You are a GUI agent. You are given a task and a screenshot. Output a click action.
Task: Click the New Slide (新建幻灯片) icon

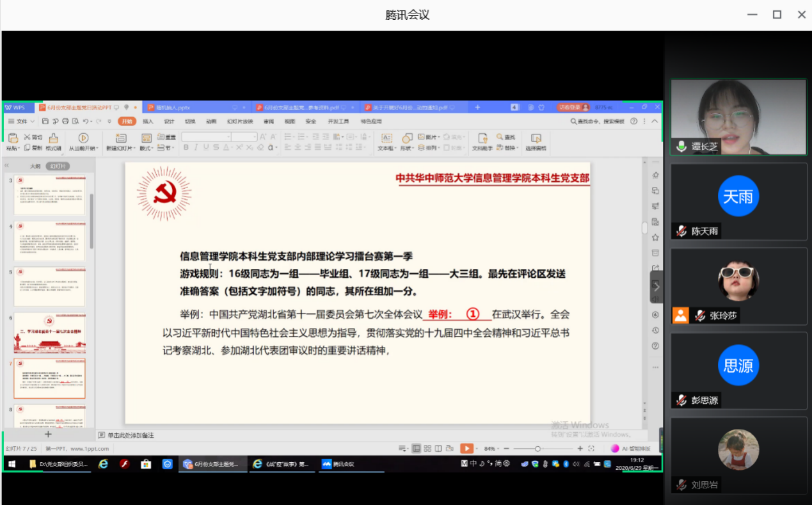tap(120, 138)
